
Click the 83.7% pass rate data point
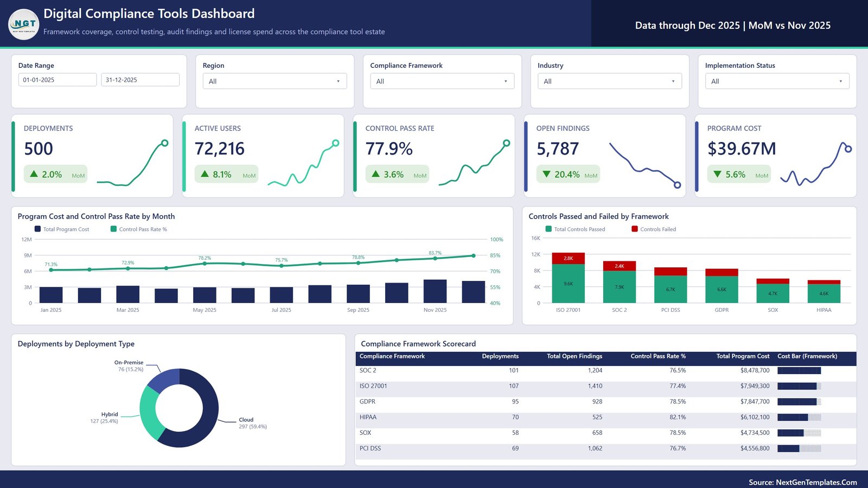[435, 259]
